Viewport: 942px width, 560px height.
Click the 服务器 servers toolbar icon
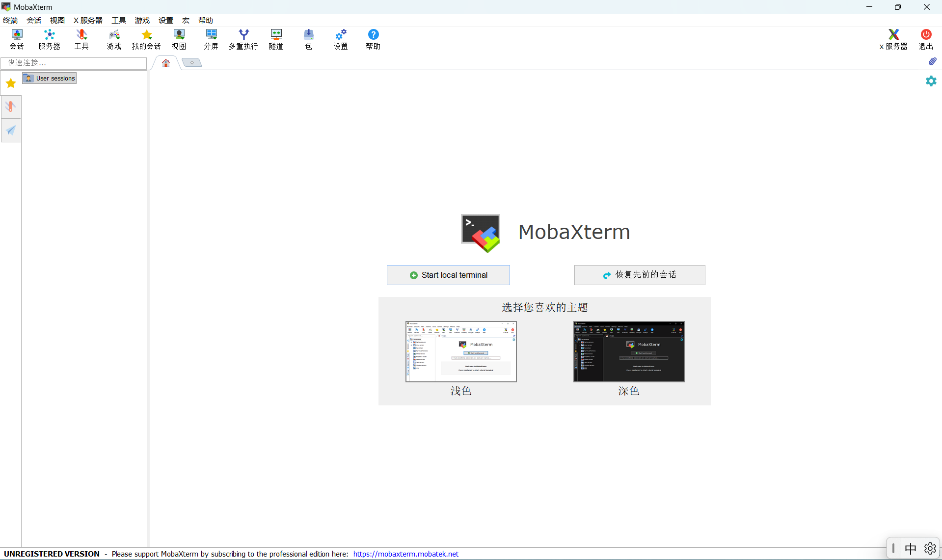(49, 39)
